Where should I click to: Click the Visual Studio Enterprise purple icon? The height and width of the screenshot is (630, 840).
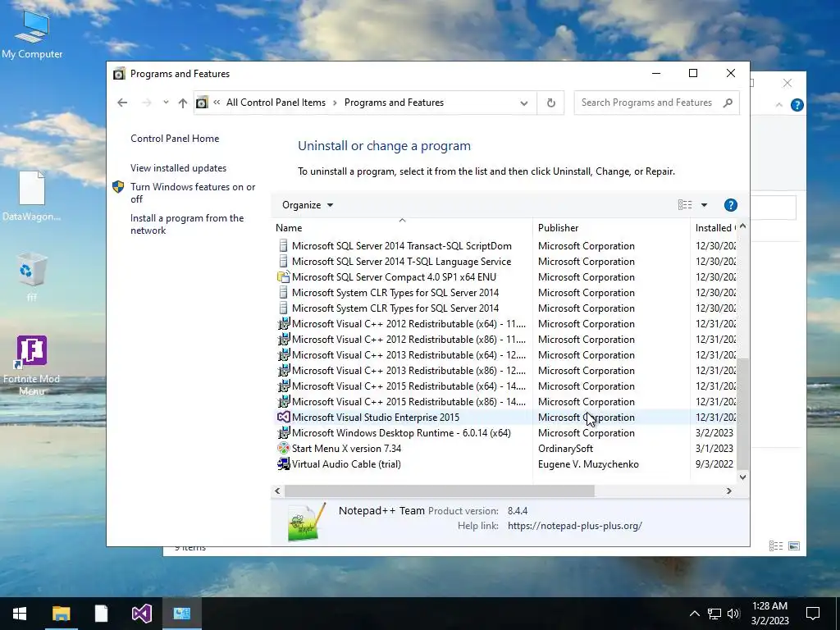283,417
